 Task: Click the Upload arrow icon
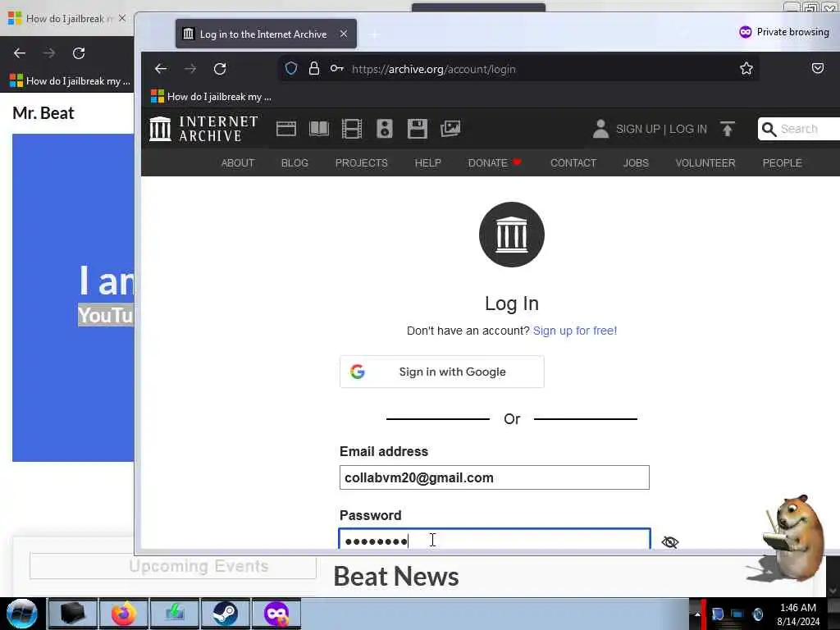click(727, 129)
